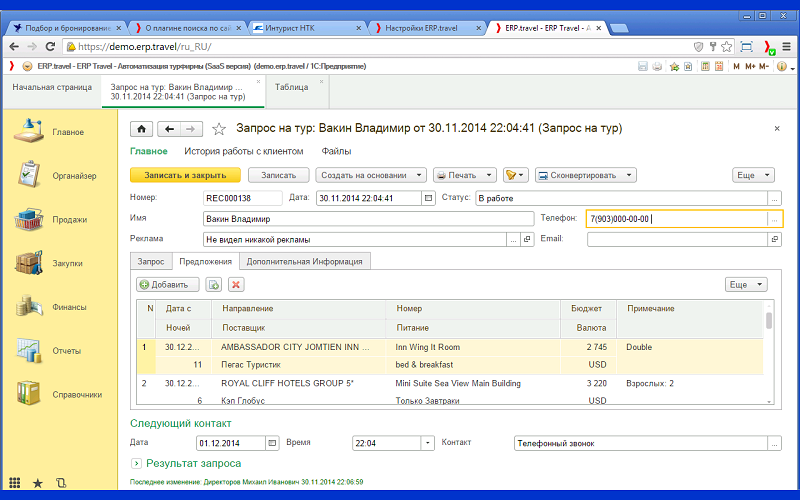Select the Предложения tab

click(x=206, y=261)
